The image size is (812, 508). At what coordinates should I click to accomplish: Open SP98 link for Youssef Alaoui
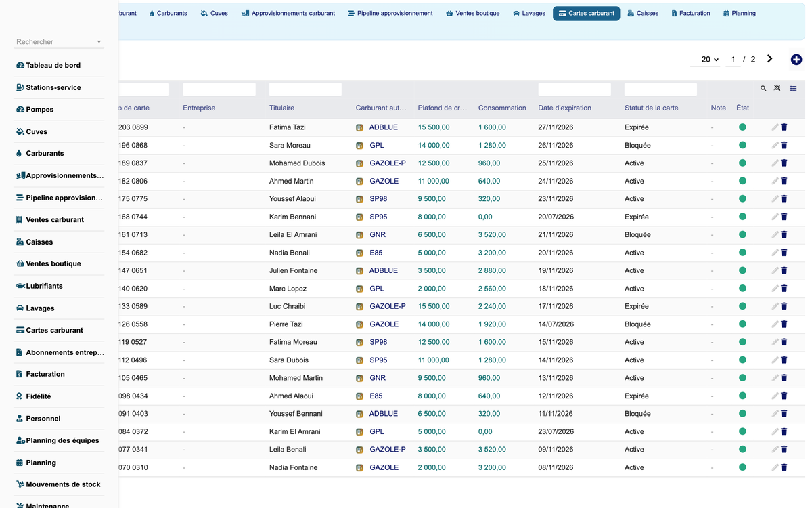[x=378, y=199]
